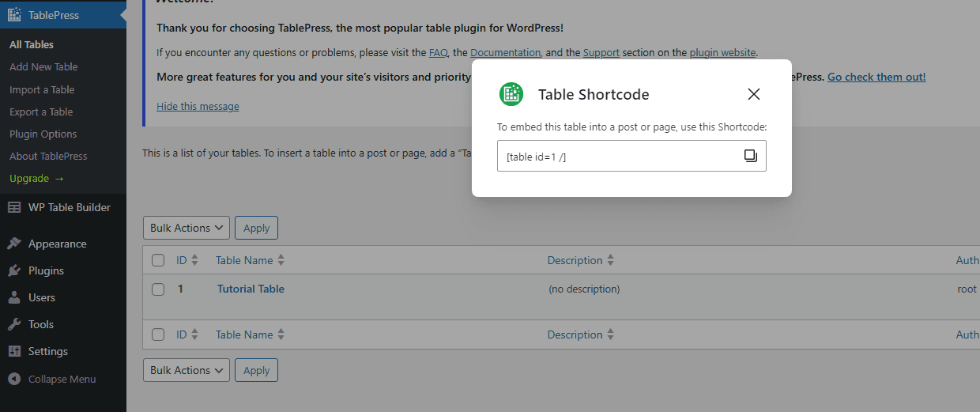
Task: Open Import a Table in sidebar
Action: click(x=42, y=89)
